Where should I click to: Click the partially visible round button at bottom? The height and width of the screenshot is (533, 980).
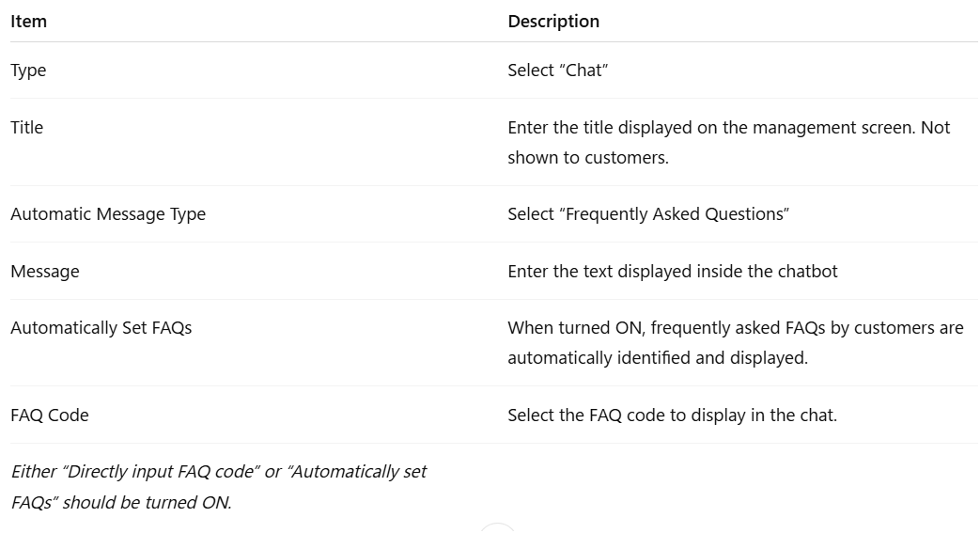(x=497, y=528)
